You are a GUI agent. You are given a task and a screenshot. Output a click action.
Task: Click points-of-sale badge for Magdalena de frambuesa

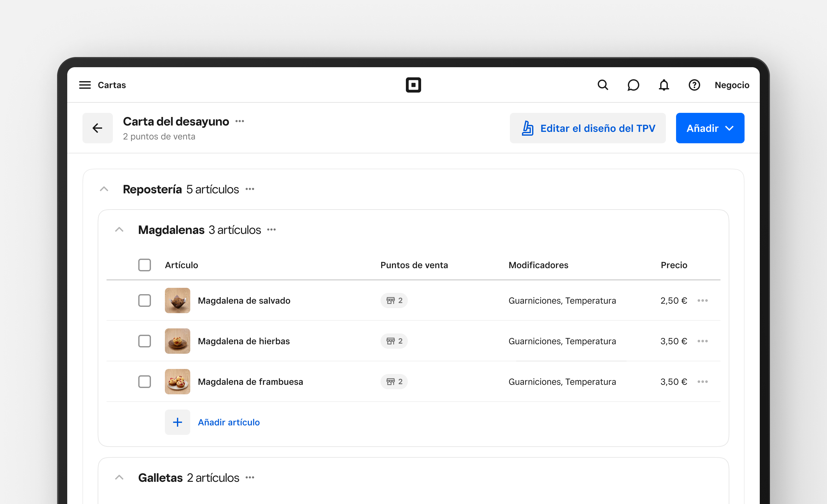pos(394,382)
